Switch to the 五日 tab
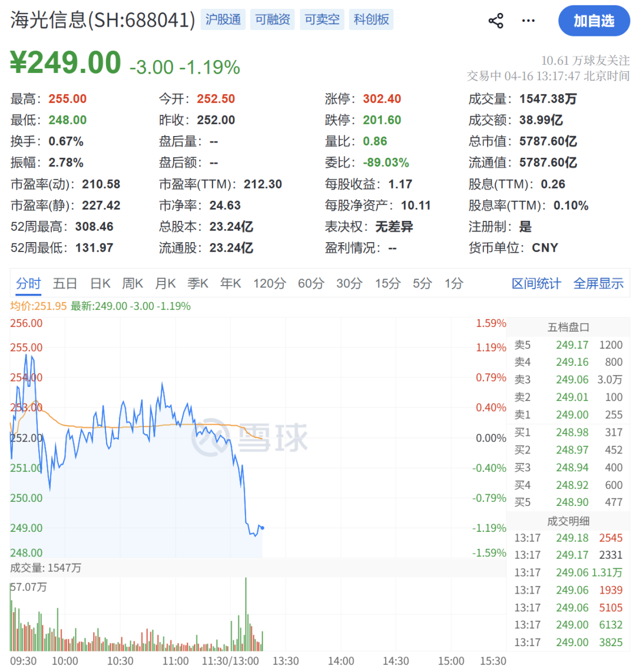This screenshot has height=672, width=636. coord(65,283)
